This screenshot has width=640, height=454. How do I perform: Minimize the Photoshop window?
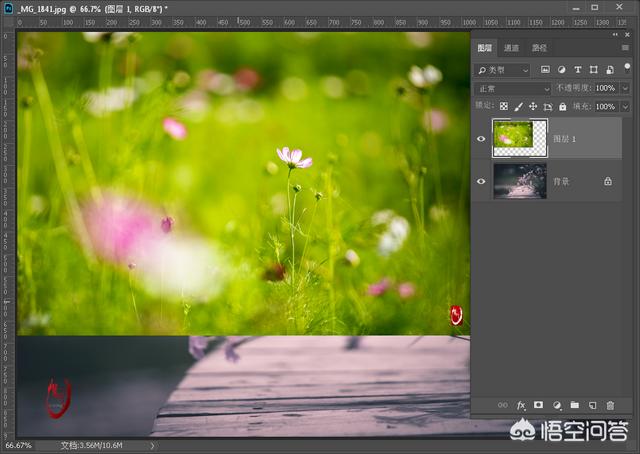pyautogui.click(x=576, y=8)
